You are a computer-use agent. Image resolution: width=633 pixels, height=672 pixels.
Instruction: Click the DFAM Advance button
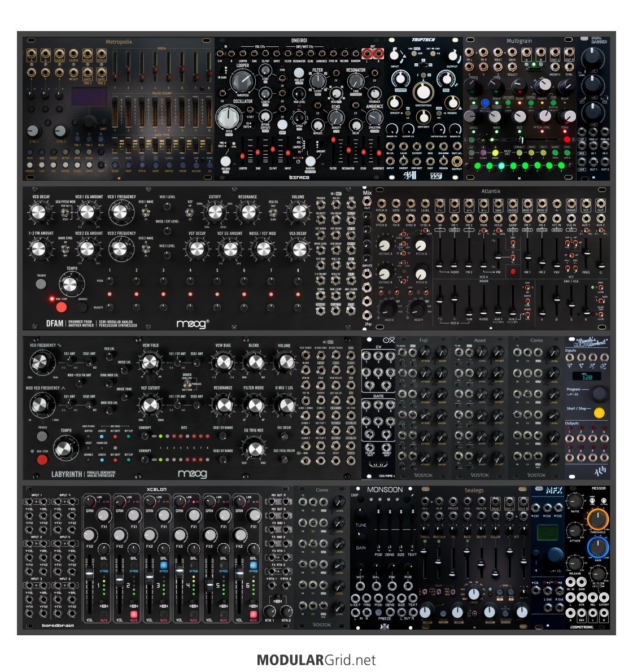pos(82,307)
